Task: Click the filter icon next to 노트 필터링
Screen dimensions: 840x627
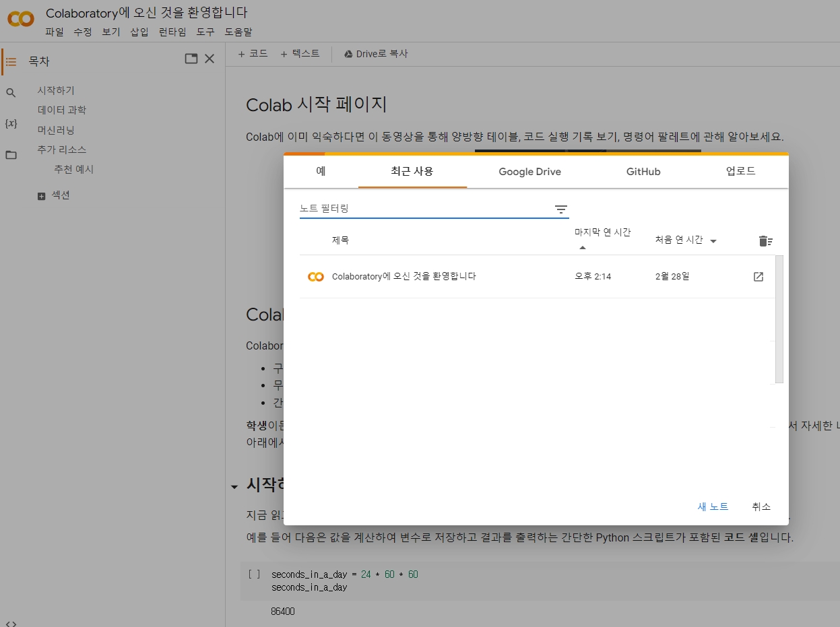Action: [x=561, y=209]
